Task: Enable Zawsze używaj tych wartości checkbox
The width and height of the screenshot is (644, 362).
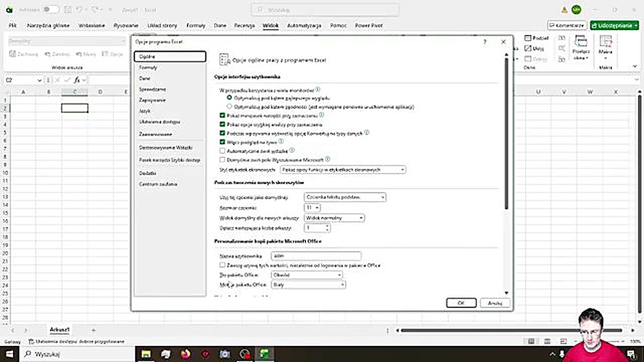Action: tap(222, 265)
